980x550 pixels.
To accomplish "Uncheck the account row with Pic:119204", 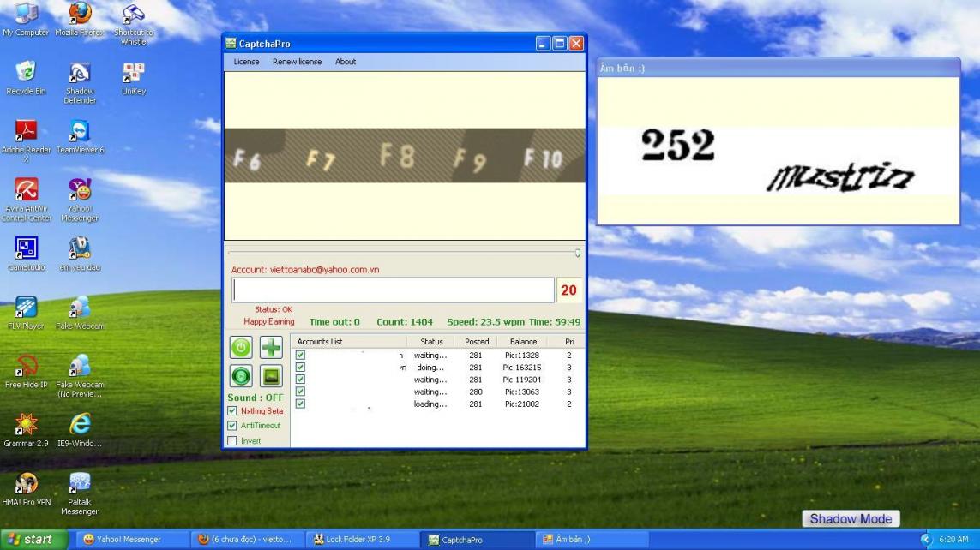I will (301, 380).
